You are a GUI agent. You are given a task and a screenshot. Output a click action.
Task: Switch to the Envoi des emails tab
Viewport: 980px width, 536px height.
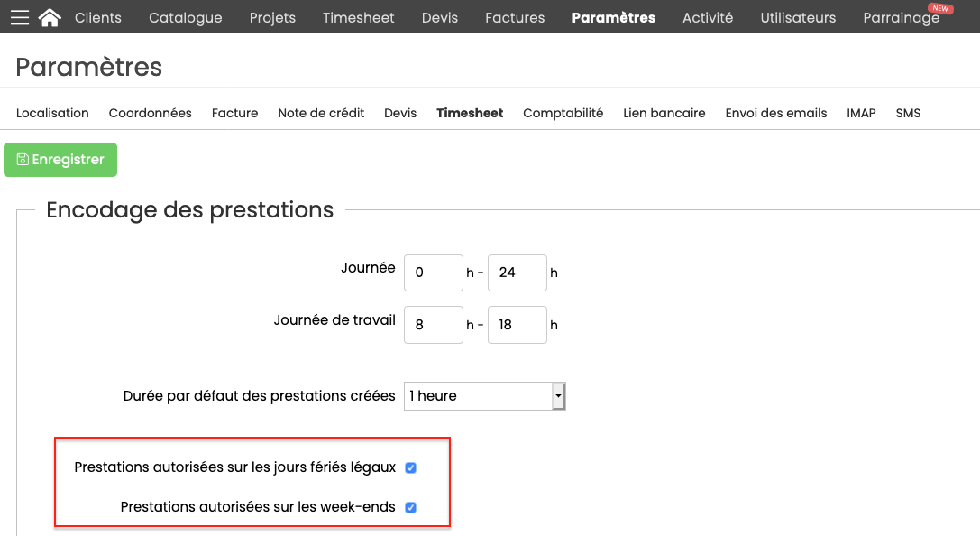(x=775, y=113)
